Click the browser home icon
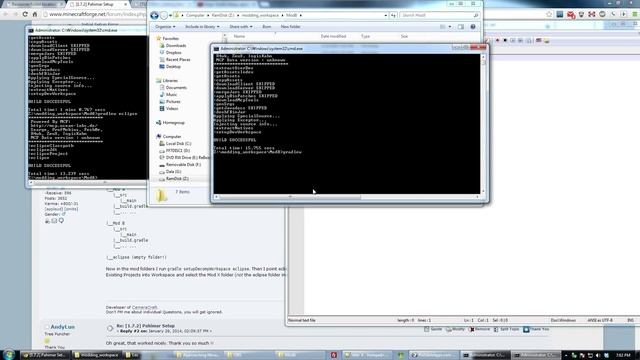 pyautogui.click(x=35, y=14)
